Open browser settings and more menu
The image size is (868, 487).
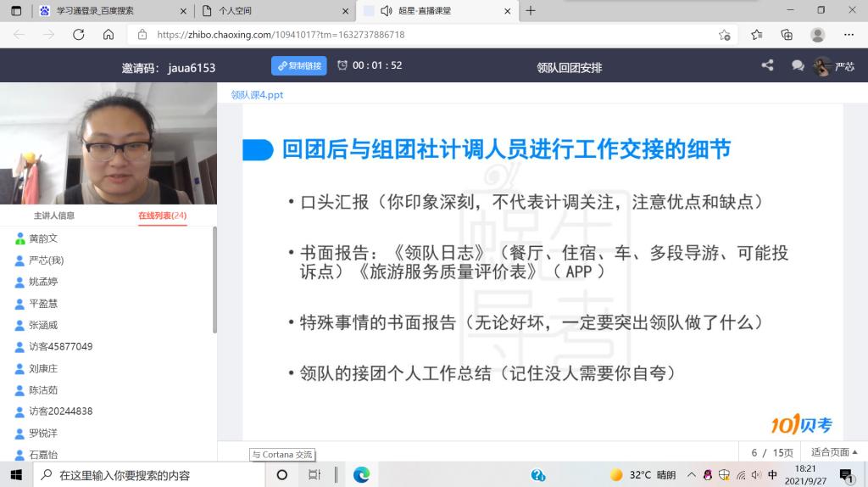[x=849, y=35]
